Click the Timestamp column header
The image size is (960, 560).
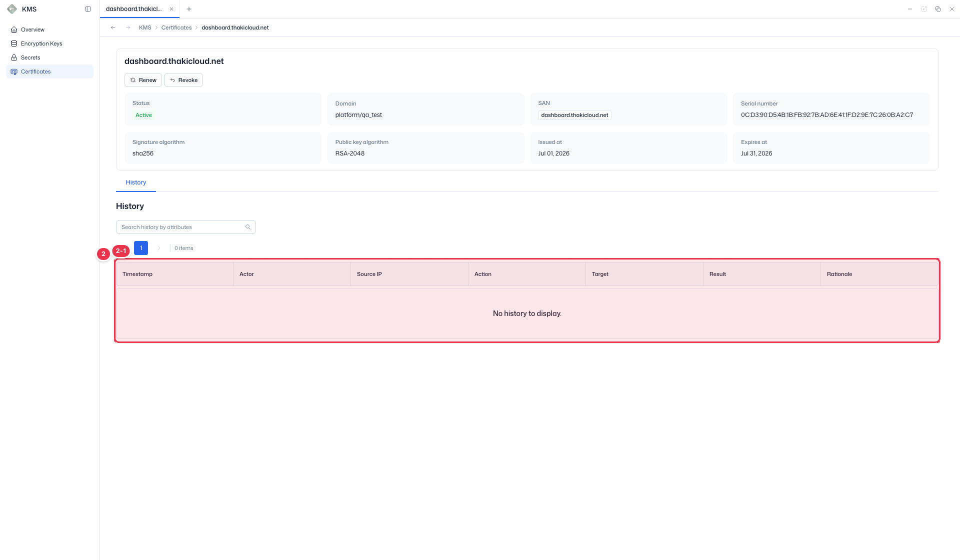(x=174, y=274)
